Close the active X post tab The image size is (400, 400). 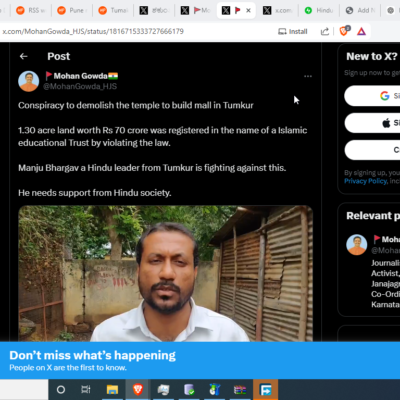248,10
